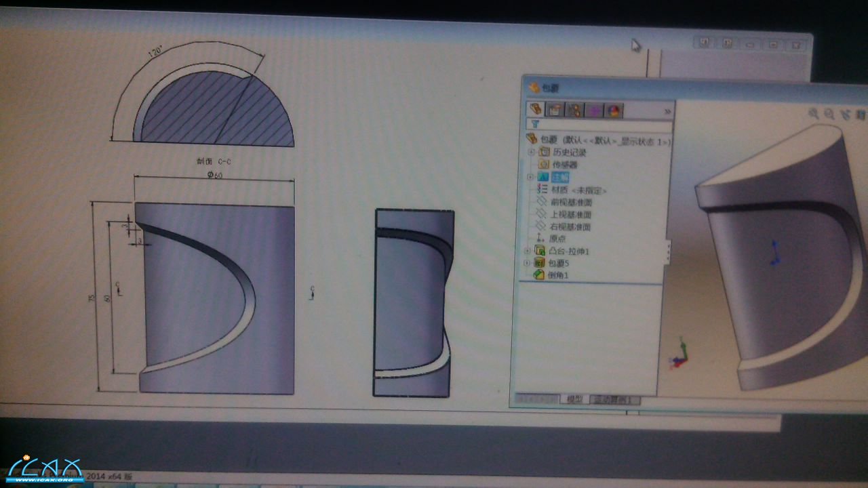Expand the 注解 annotations node
The height and width of the screenshot is (488, 868).
[531, 177]
